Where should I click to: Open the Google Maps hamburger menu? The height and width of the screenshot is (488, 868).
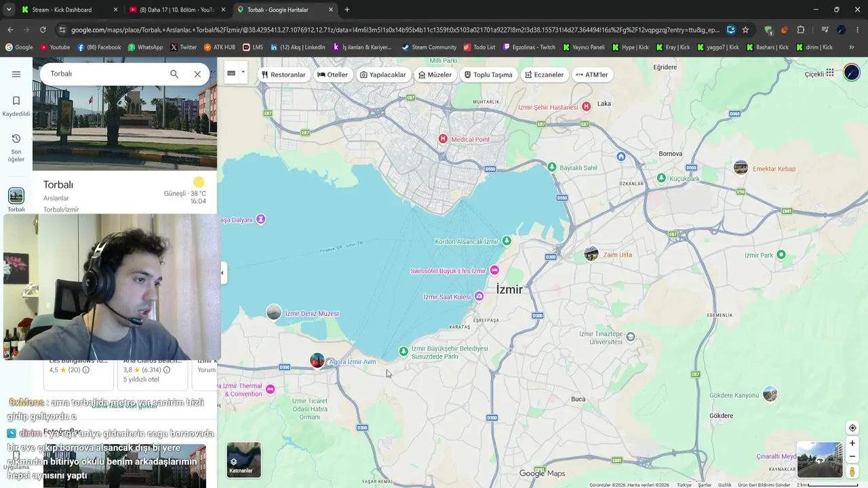tap(16, 74)
